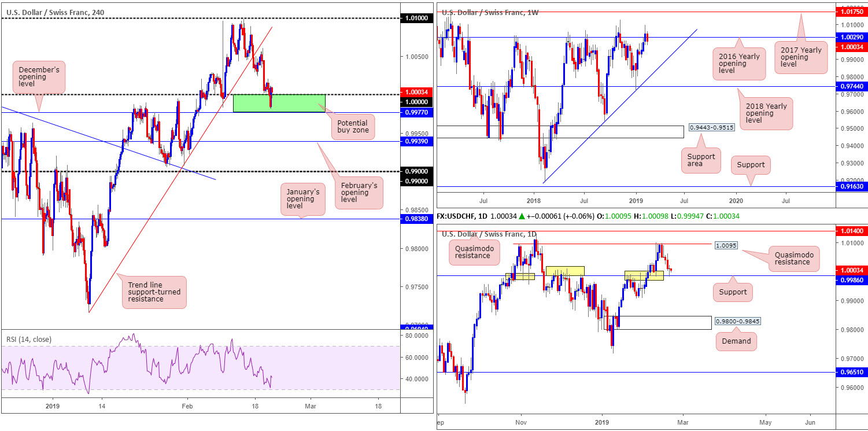Click the "0.9443-0.9515" zone label

pyautogui.click(x=711, y=127)
